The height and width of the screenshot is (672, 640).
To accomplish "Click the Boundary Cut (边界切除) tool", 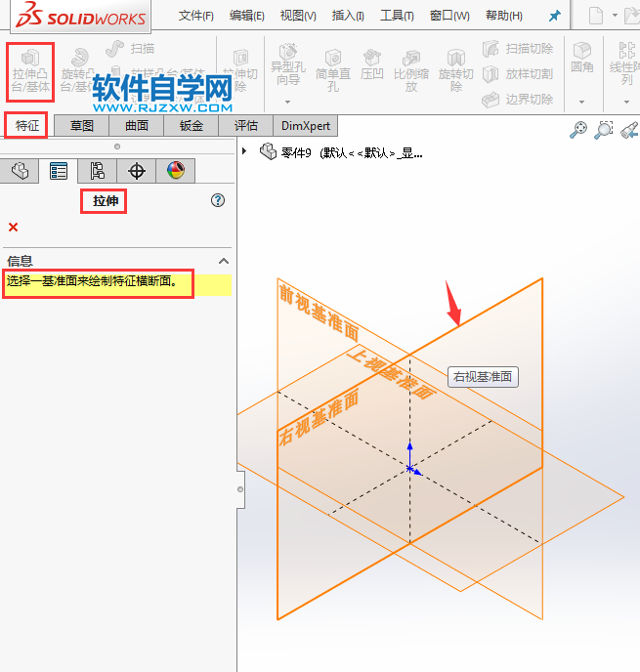I will [518, 100].
